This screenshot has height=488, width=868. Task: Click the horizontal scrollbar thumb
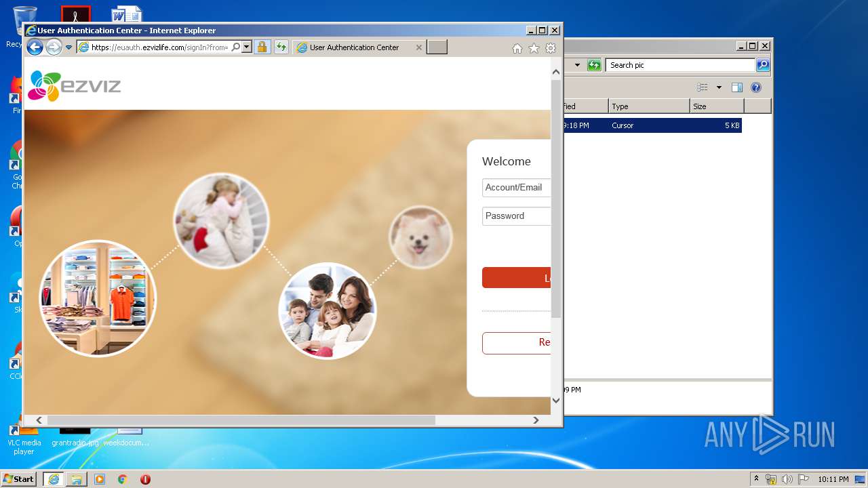tap(241, 420)
